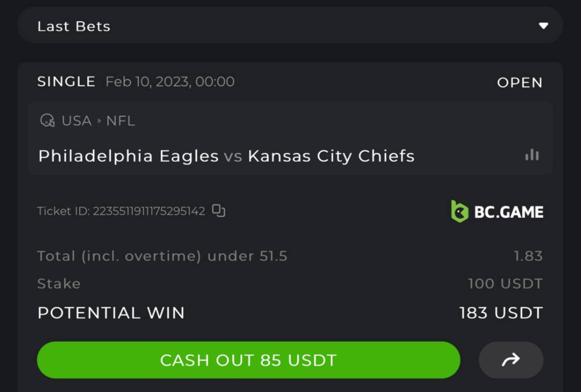581x392 pixels.
Task: Select the Philadelphia Eagles team name
Action: pos(128,156)
